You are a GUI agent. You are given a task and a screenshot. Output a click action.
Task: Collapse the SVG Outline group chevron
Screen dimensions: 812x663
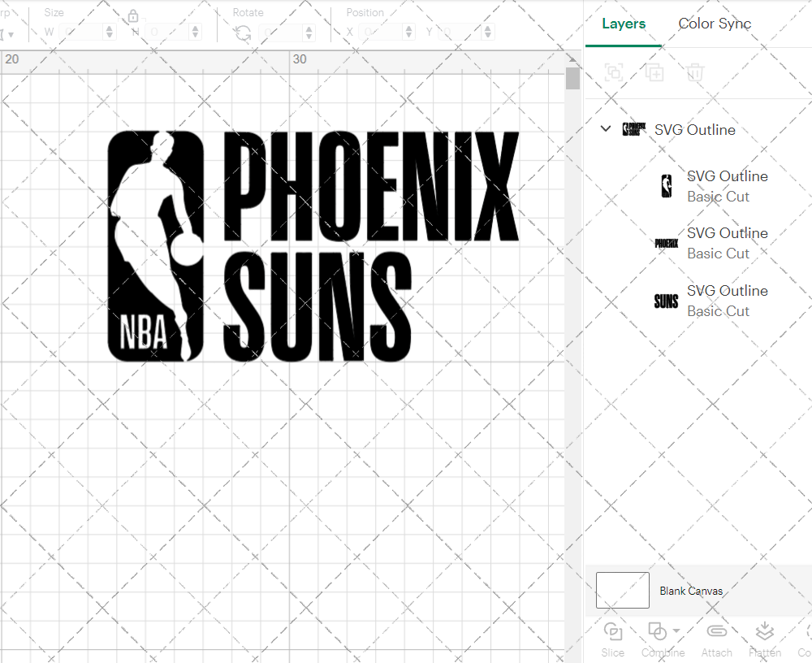pos(606,128)
